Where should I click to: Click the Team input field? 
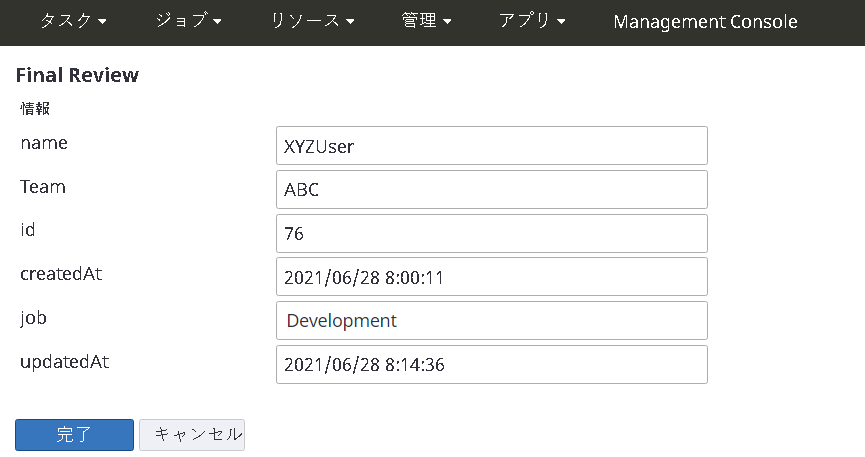tap(491, 190)
